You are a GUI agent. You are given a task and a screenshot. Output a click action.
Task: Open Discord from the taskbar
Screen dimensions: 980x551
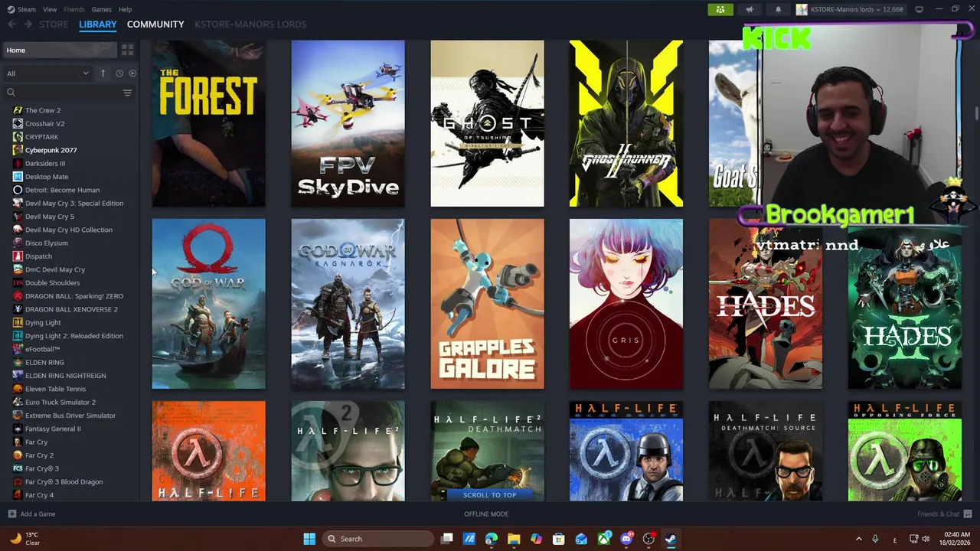[x=626, y=539]
